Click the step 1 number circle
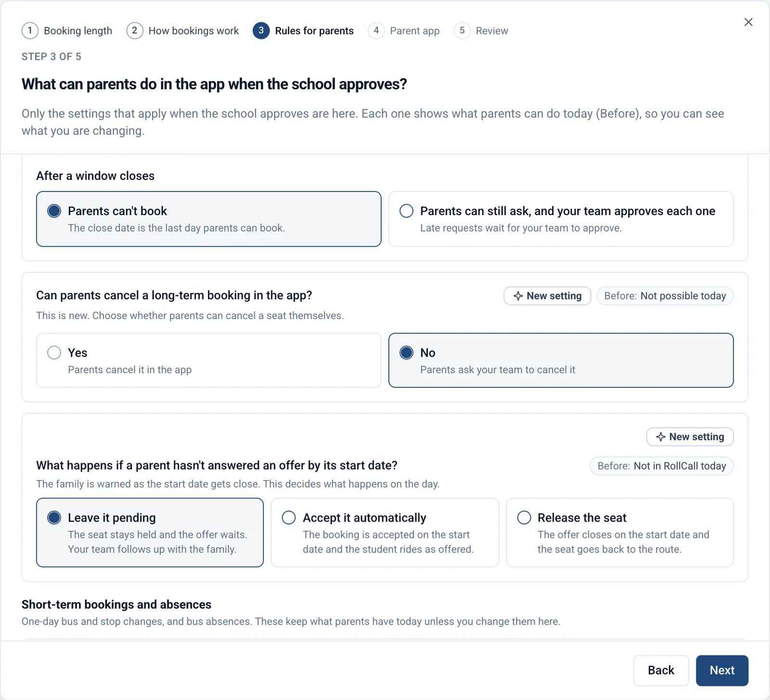This screenshot has height=700, width=770. click(x=30, y=31)
